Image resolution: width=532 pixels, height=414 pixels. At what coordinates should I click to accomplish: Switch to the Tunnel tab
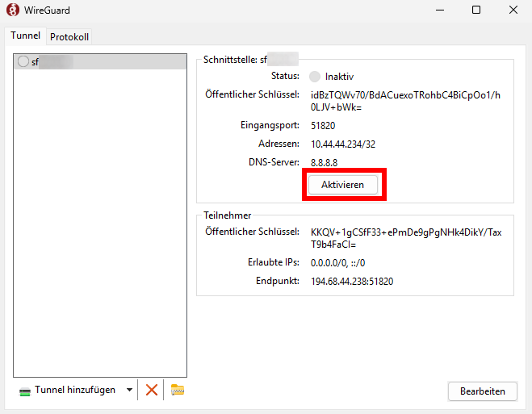(x=25, y=36)
